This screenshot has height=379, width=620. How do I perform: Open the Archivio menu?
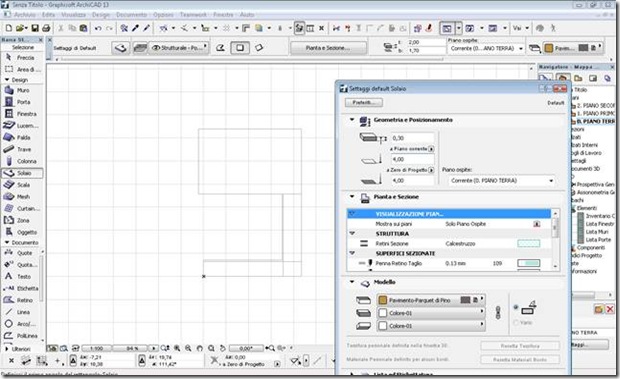click(25, 15)
